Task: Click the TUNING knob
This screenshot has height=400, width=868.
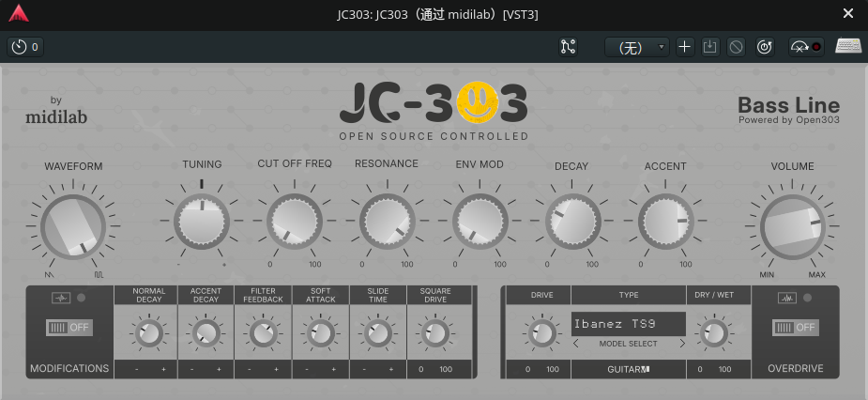Action: 202,221
